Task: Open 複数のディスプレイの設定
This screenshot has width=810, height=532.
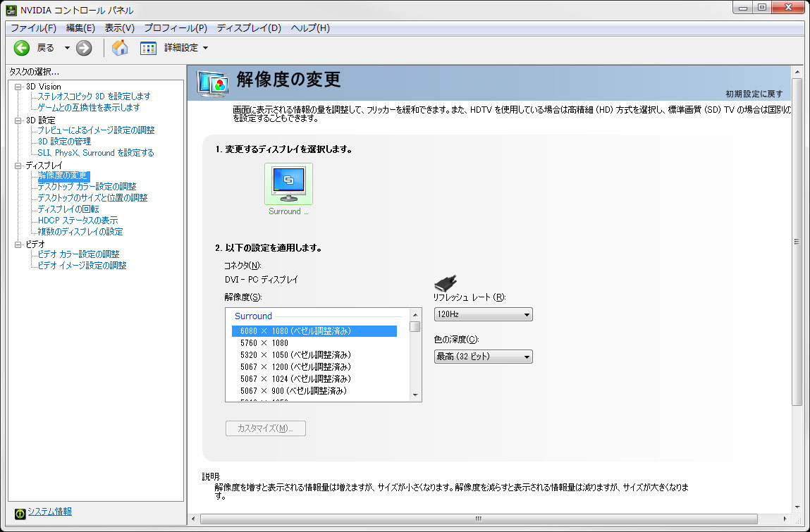Action: 80,232
